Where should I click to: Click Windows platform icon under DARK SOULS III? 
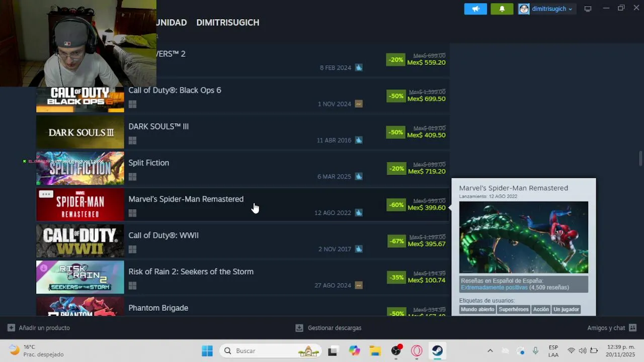point(132,140)
